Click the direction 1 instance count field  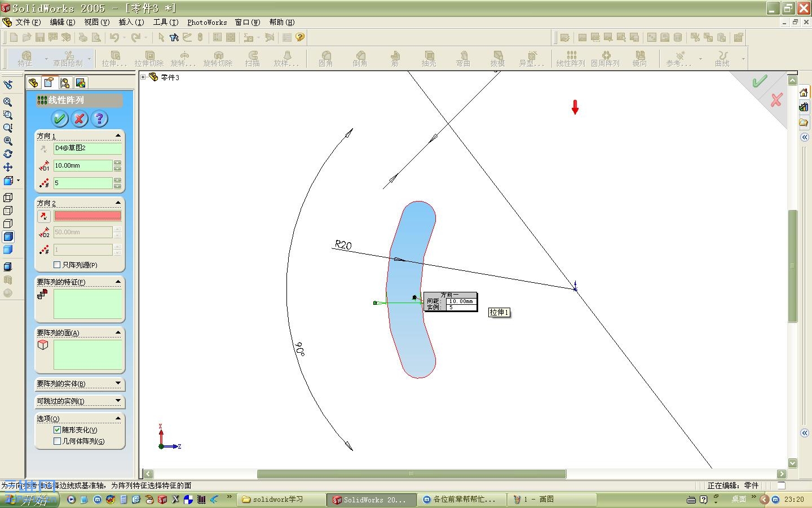pyautogui.click(x=83, y=183)
